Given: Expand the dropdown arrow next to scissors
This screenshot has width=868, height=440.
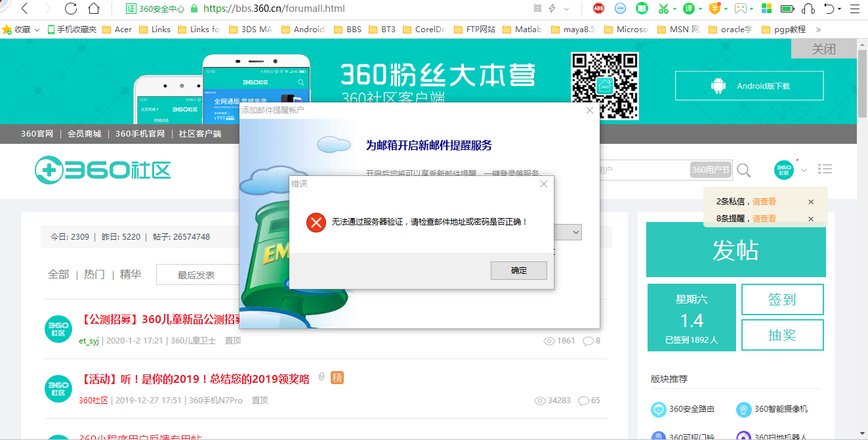Looking at the screenshot, I should (674, 9).
